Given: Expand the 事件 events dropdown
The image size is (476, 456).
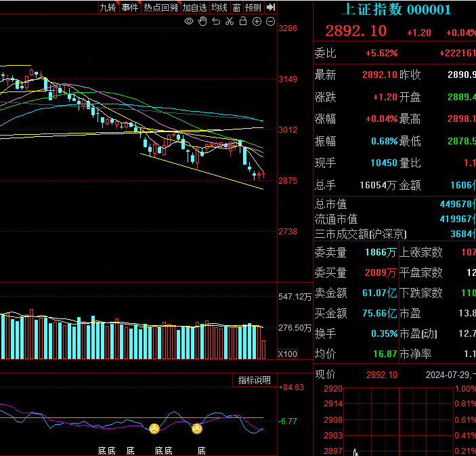Looking at the screenshot, I should click(130, 7).
